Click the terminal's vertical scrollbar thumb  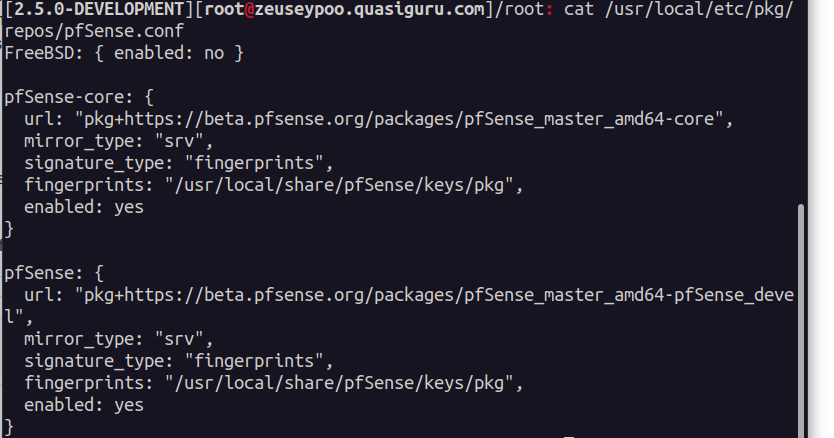click(x=801, y=321)
